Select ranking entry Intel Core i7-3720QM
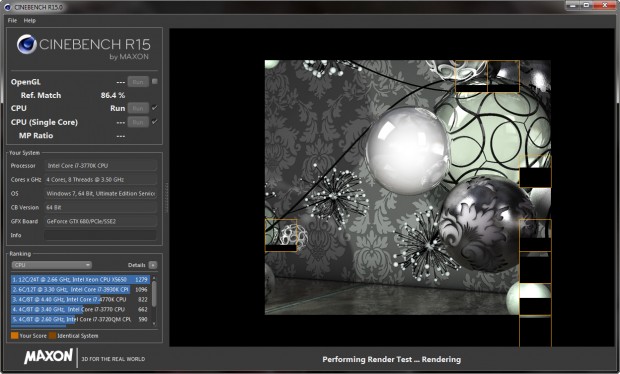Viewport: 620px width, 374px height. pos(80,319)
